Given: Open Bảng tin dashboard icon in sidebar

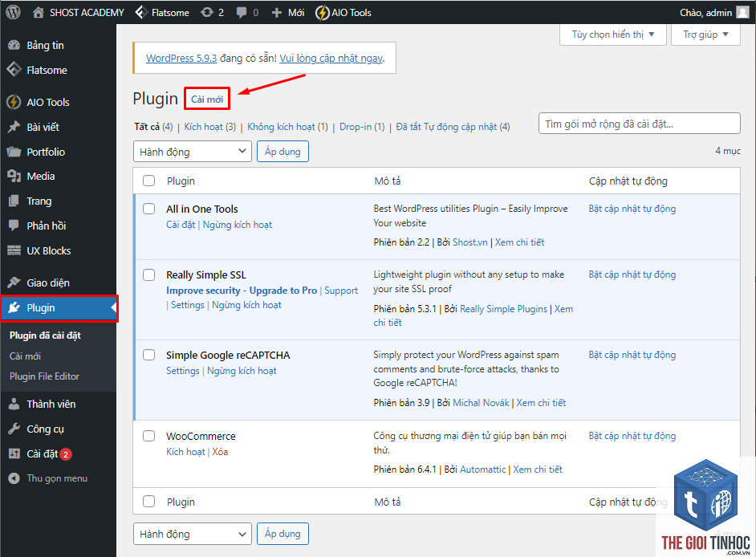Looking at the screenshot, I should (x=14, y=45).
